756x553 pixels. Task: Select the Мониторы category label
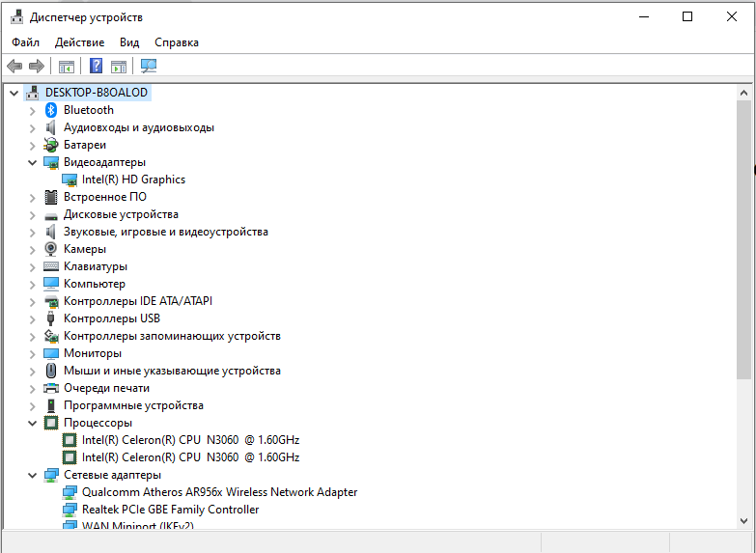pos(93,353)
